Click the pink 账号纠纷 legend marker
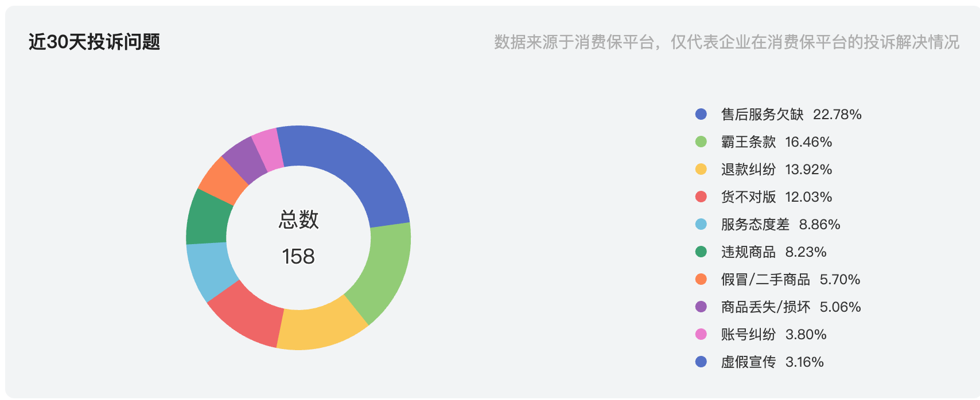This screenshot has width=980, height=400. click(x=701, y=334)
